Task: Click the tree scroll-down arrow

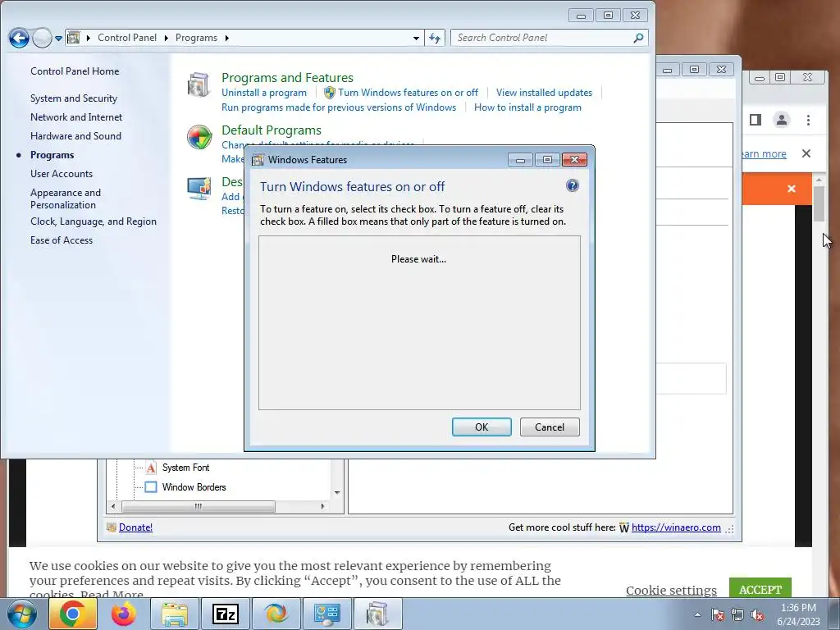Action: click(x=337, y=493)
